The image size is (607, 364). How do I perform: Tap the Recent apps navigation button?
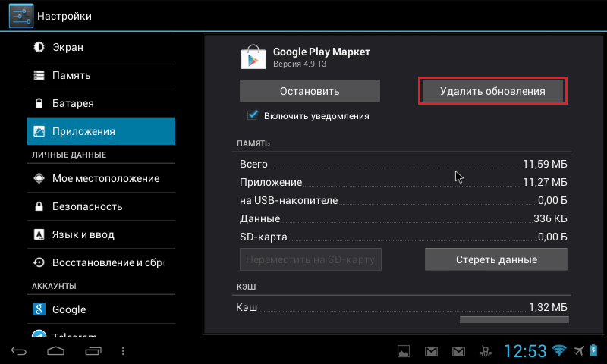point(93,351)
